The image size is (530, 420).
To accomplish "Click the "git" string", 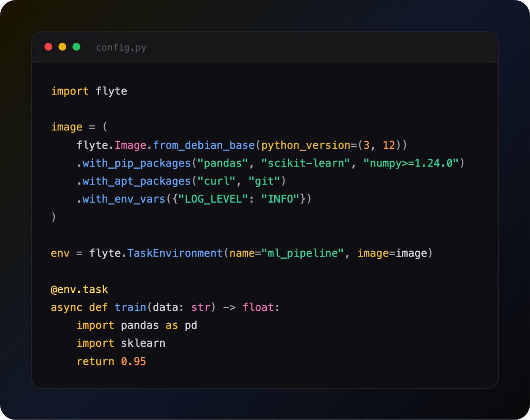I will pyautogui.click(x=264, y=181).
